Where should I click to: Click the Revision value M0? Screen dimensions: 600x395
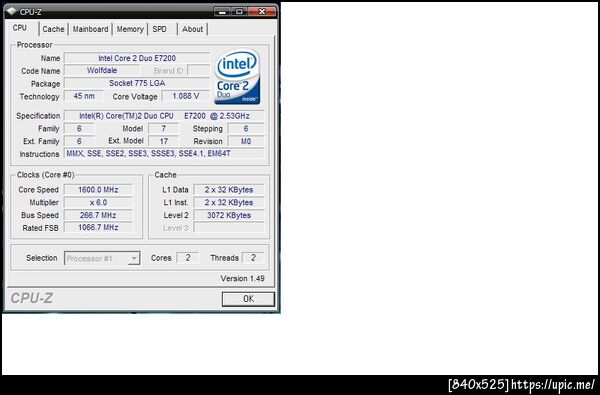click(246, 141)
